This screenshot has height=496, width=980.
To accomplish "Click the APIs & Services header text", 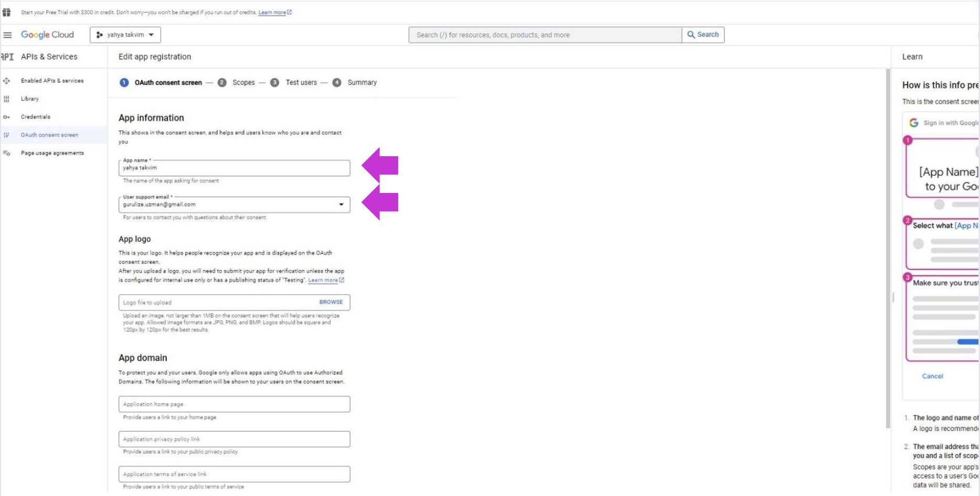I will click(x=49, y=57).
